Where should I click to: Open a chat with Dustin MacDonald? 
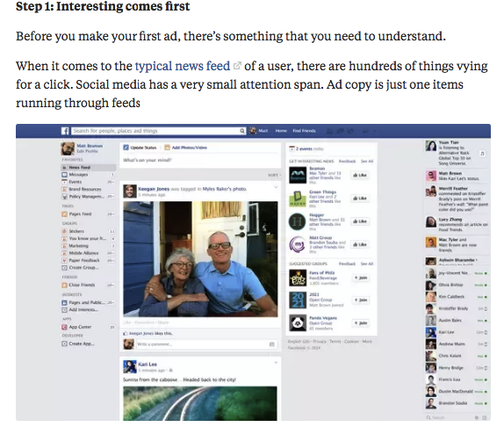(457, 392)
